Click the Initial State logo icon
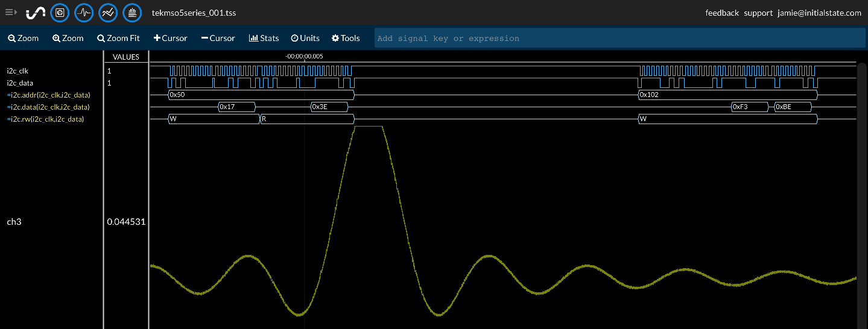This screenshot has width=868, height=329. coord(36,12)
